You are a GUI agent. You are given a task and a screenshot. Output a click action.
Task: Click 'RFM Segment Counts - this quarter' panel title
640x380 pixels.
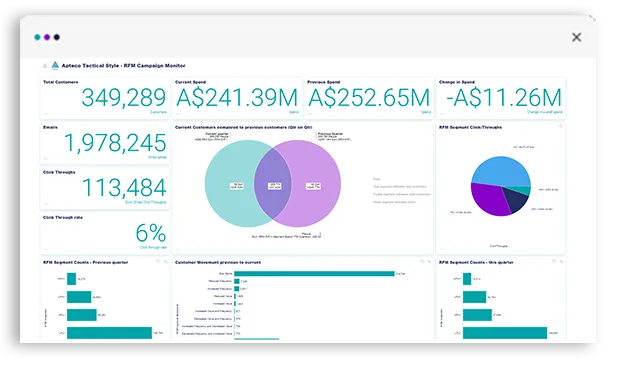[476, 262]
